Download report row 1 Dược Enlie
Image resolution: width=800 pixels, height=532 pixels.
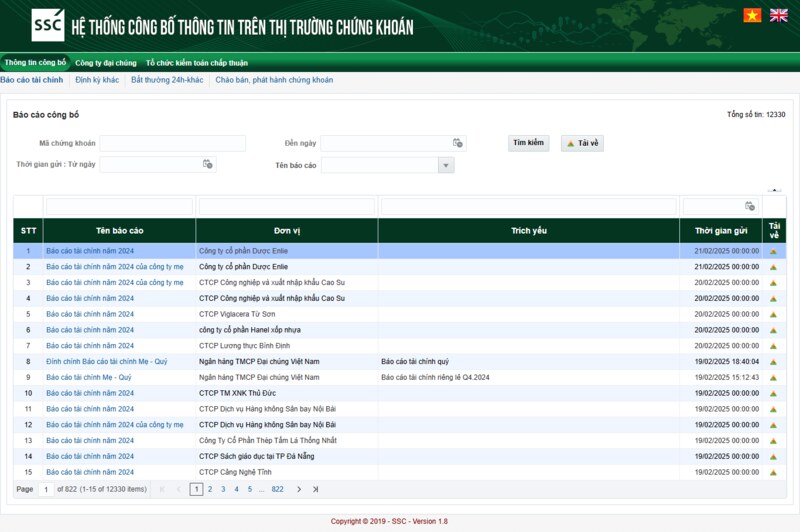(773, 251)
